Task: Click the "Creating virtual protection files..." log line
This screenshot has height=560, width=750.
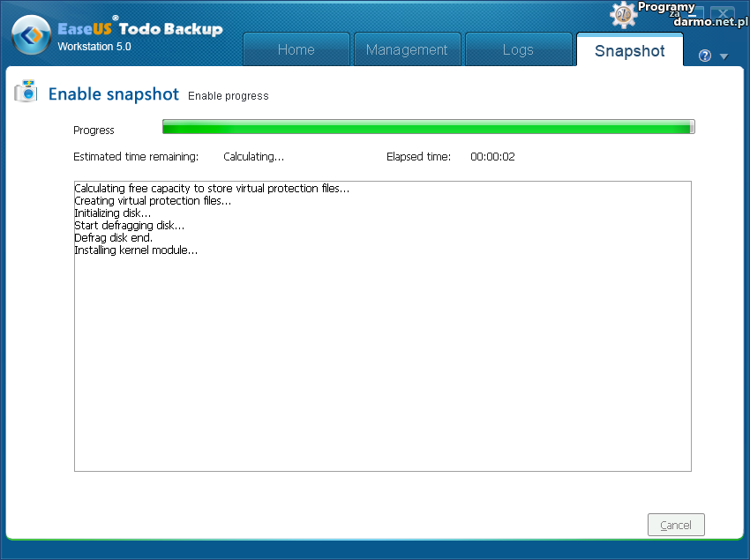Action: pos(153,201)
